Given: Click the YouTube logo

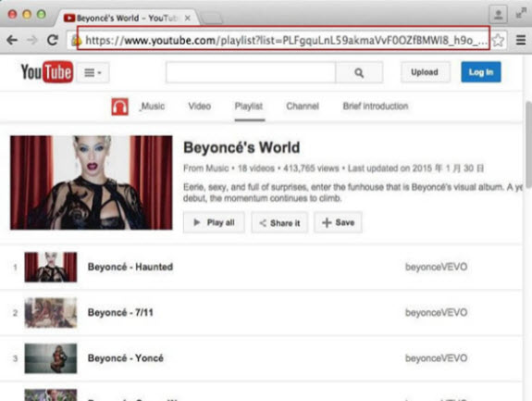Looking at the screenshot, I should [47, 71].
